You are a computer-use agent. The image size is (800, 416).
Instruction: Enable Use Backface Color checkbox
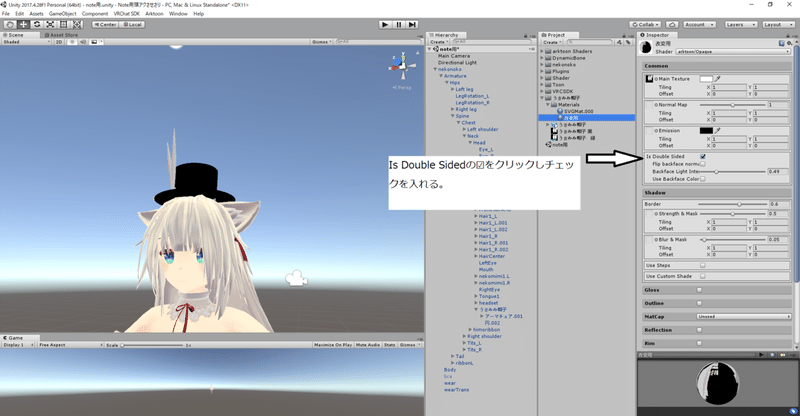(x=703, y=179)
